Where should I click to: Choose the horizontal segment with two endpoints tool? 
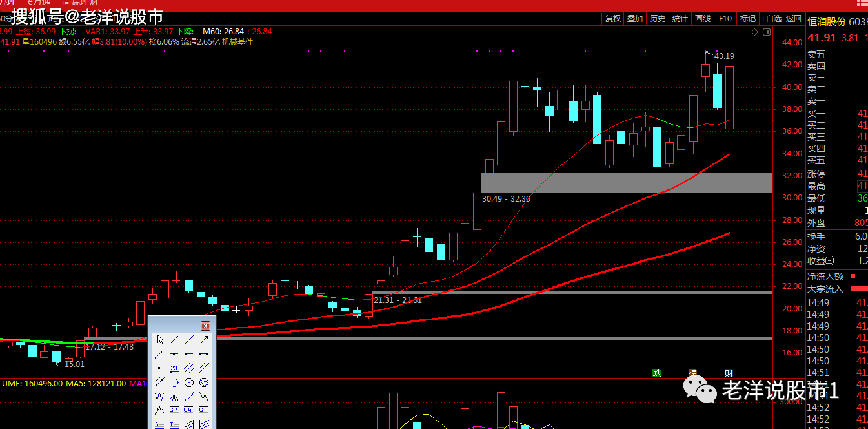coord(204,353)
